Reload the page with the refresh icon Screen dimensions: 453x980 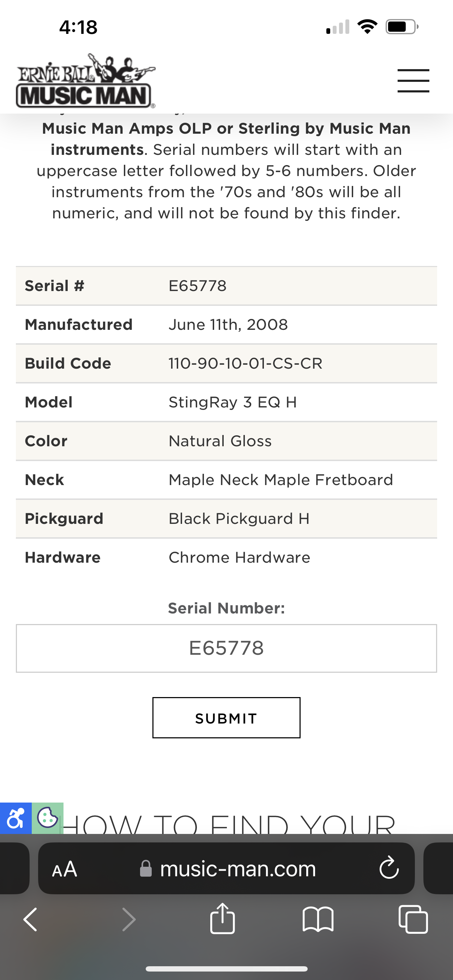pyautogui.click(x=389, y=868)
